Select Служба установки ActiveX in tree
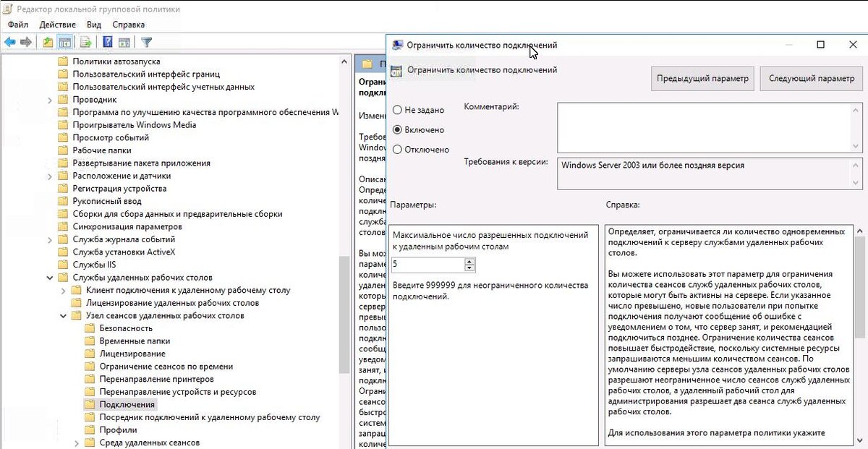The width and height of the screenshot is (868, 449). 124,252
